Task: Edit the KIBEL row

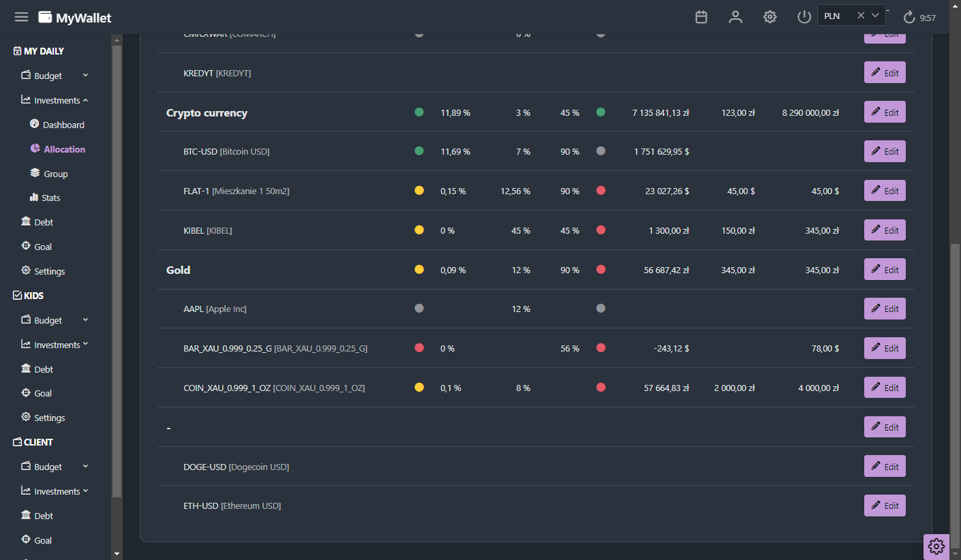Action: click(x=885, y=230)
